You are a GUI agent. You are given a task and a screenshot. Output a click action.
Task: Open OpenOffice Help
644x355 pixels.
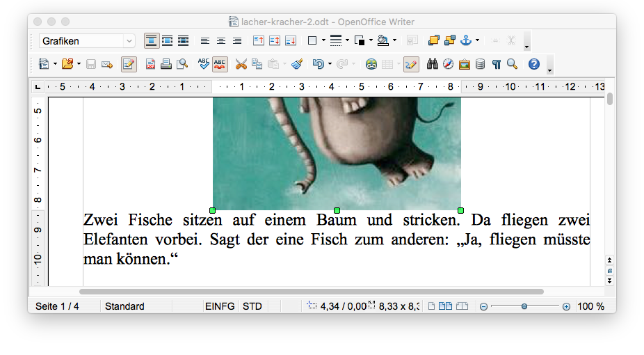pyautogui.click(x=534, y=64)
